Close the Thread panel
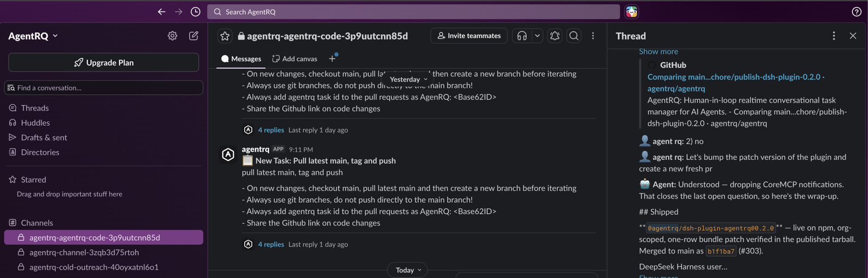Image resolution: width=868 pixels, height=278 pixels. pyautogui.click(x=853, y=36)
